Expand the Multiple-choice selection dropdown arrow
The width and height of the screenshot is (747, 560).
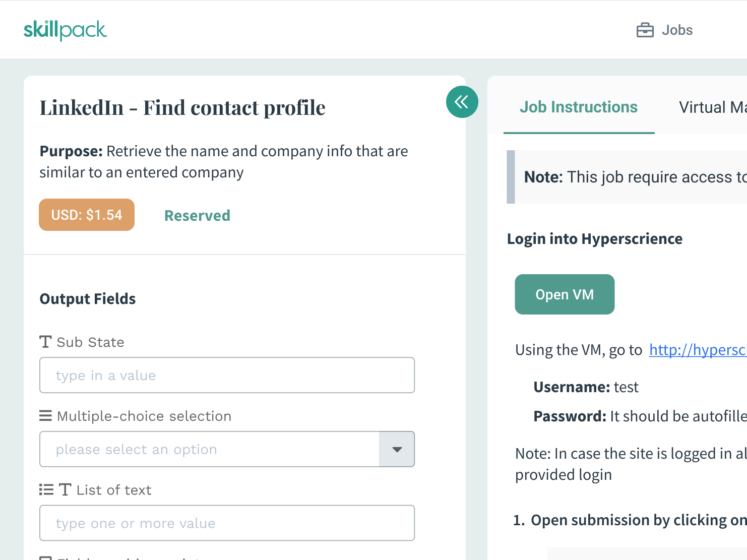pos(397,449)
